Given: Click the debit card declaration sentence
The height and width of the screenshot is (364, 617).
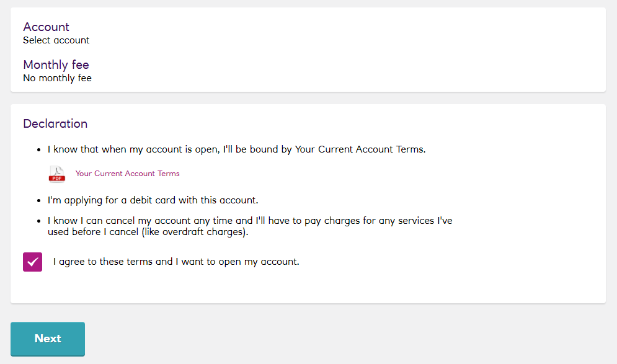Looking at the screenshot, I should click(153, 200).
